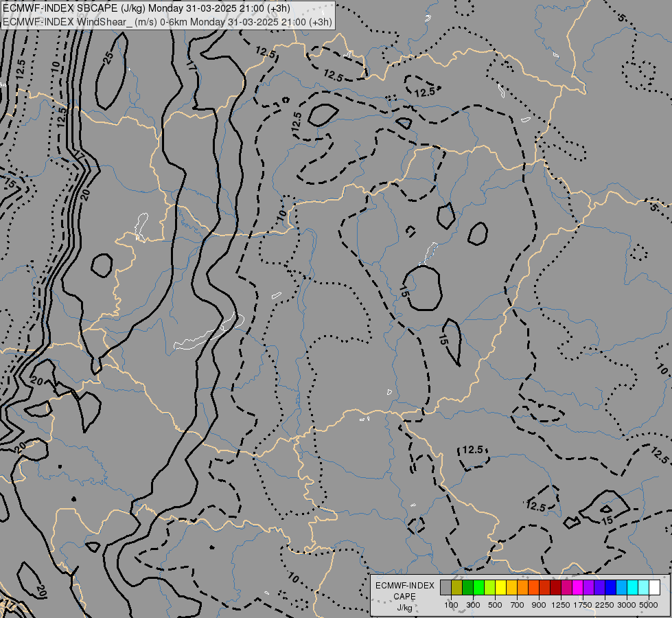Choose the pure blue swatch right of 2250 tick
Image resolution: width=672 pixels, height=618 pixels.
click(610, 588)
